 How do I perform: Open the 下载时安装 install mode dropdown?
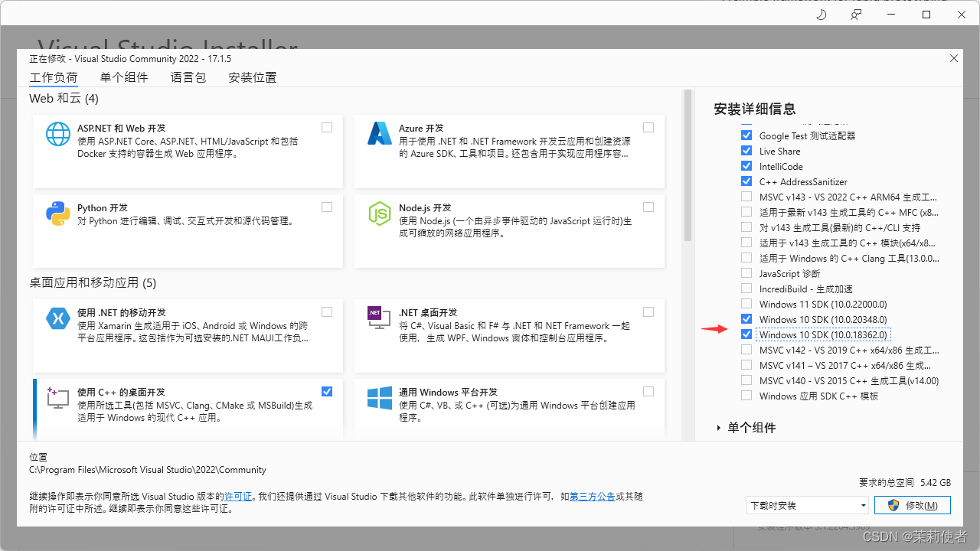tap(808, 505)
